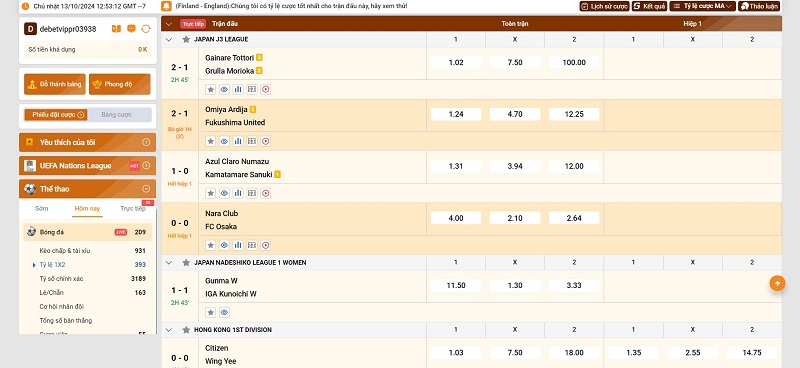This screenshot has width=800, height=368.
Task: Open the chat message icon near username
Action: 131,29
